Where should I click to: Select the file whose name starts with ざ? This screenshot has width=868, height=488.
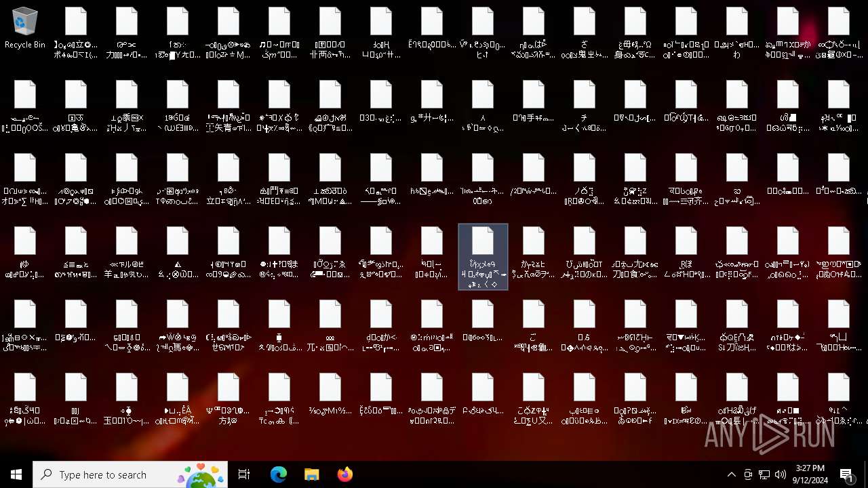pos(585,33)
